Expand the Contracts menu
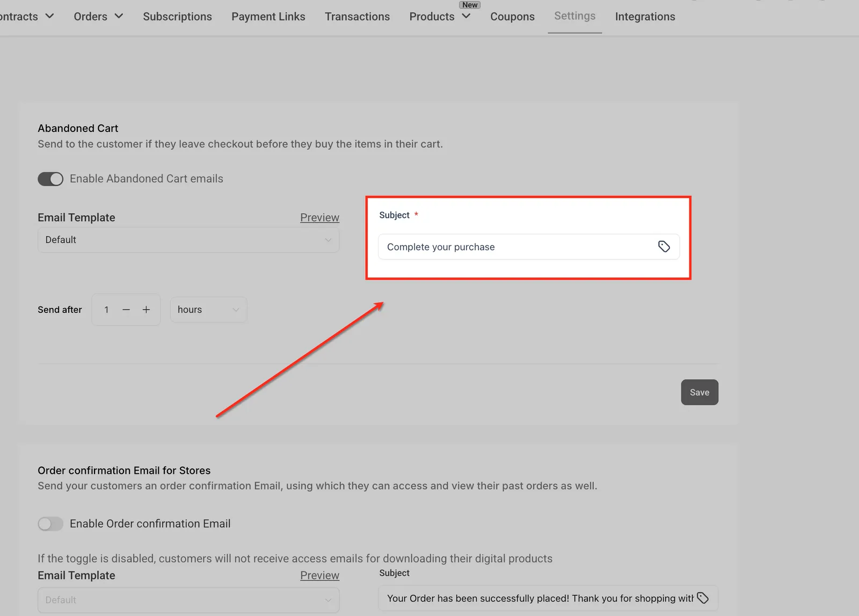The width and height of the screenshot is (859, 616). (26, 17)
